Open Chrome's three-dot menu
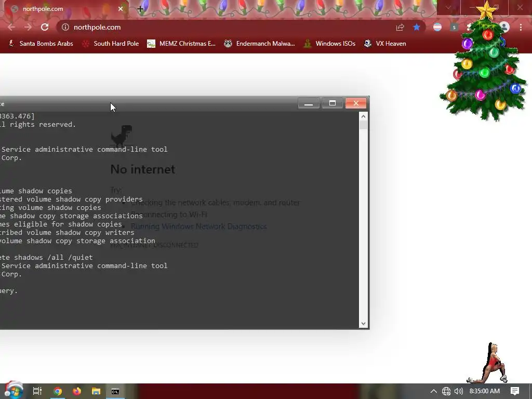The image size is (532, 399). click(521, 27)
